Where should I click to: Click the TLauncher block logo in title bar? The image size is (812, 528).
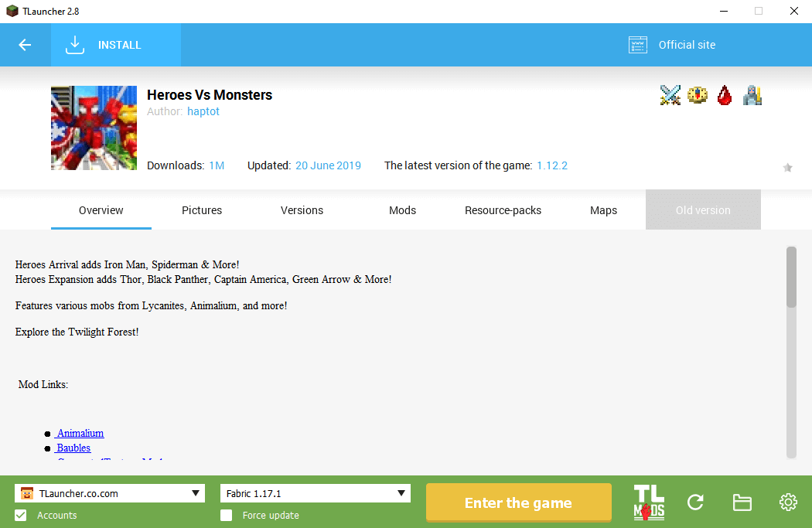tap(12, 11)
